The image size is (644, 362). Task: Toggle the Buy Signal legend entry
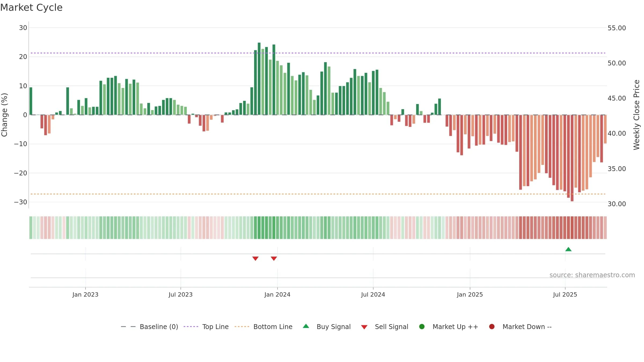click(x=327, y=327)
